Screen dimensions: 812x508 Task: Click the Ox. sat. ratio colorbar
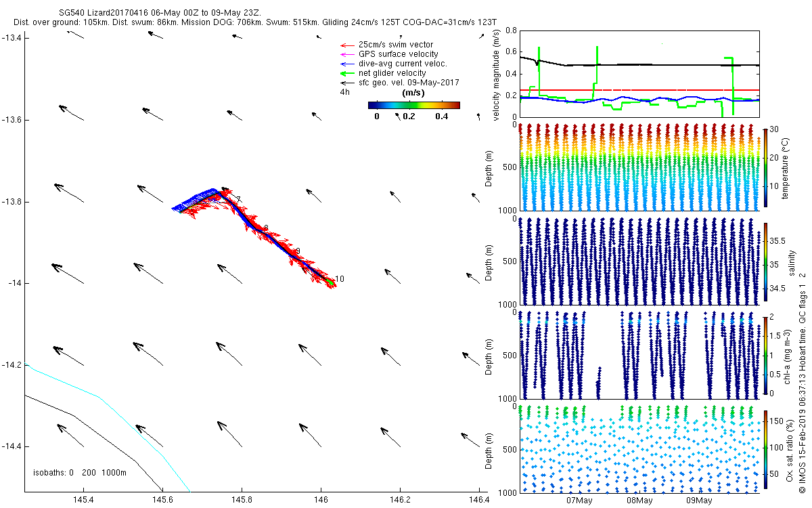pos(766,450)
